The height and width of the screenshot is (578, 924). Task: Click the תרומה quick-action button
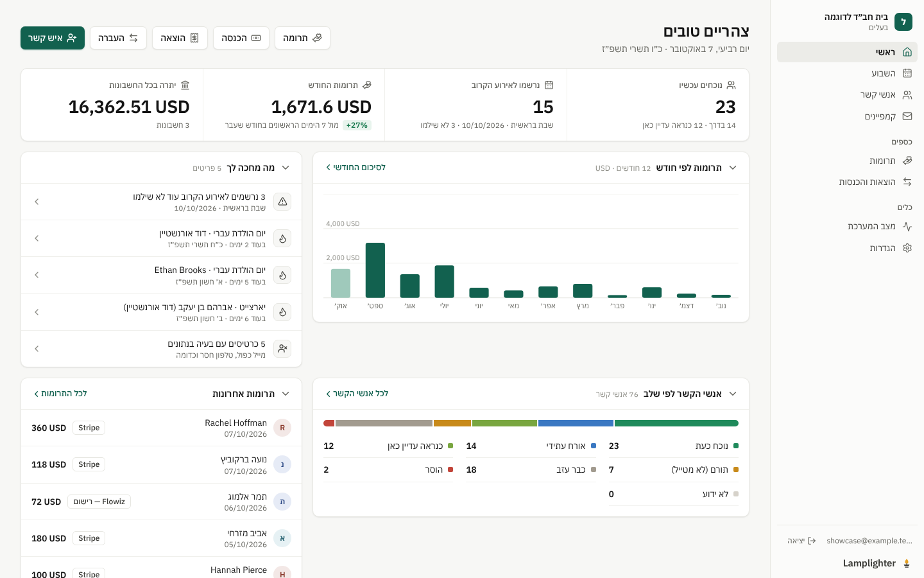302,38
